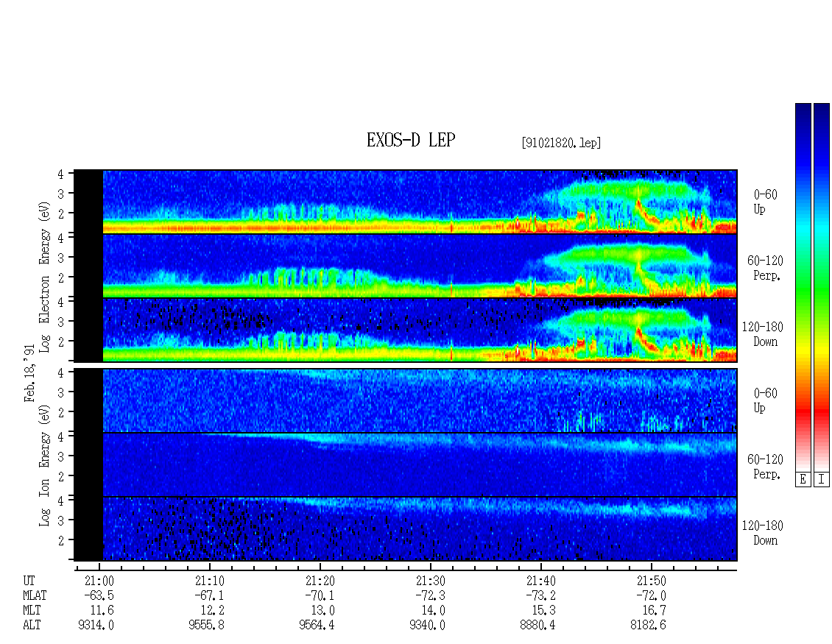Click the 21:50 time tick label
832x644 pixels.
click(x=651, y=581)
